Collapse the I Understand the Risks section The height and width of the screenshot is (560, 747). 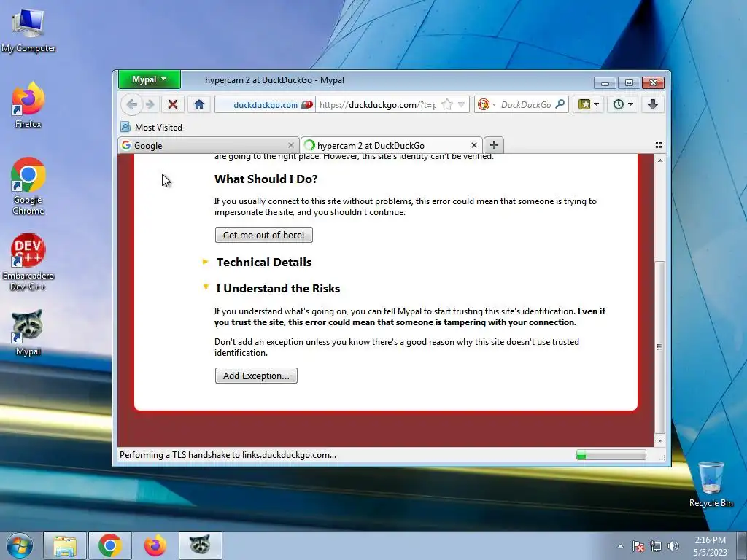click(x=271, y=288)
